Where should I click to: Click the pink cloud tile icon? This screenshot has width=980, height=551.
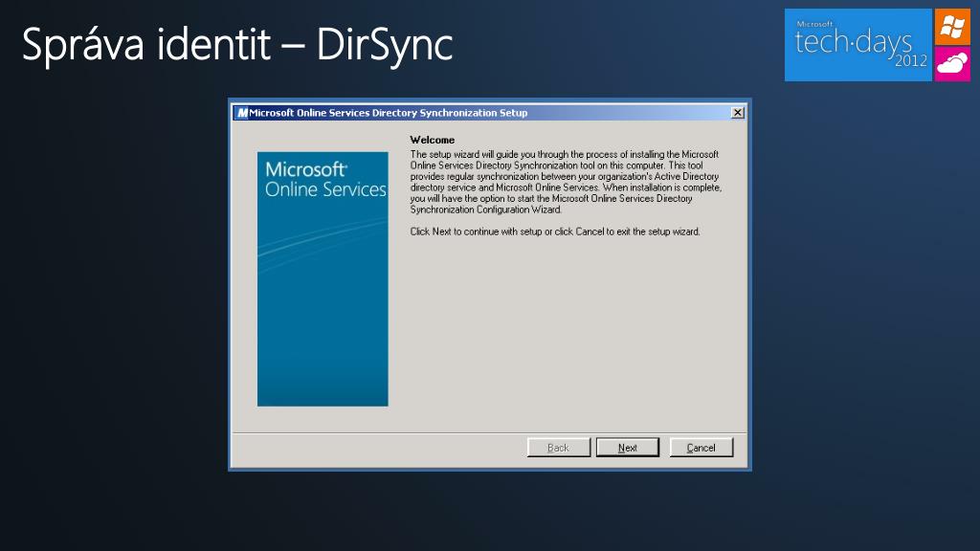tap(952, 64)
